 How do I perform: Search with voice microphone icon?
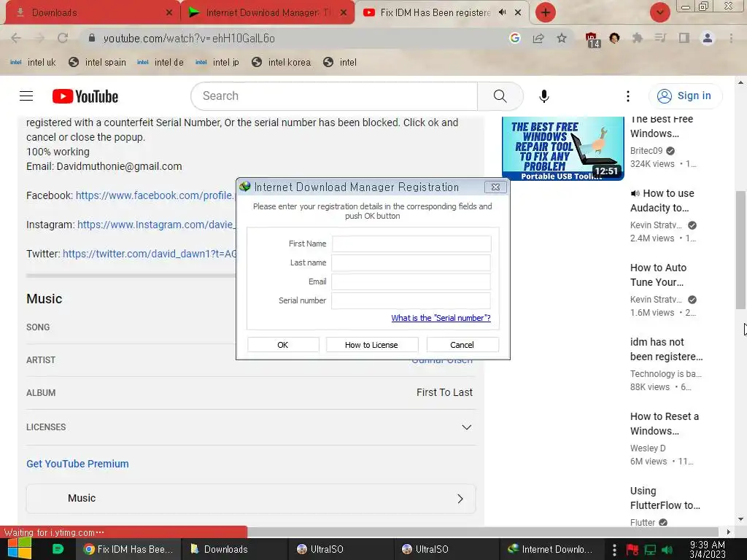543,96
